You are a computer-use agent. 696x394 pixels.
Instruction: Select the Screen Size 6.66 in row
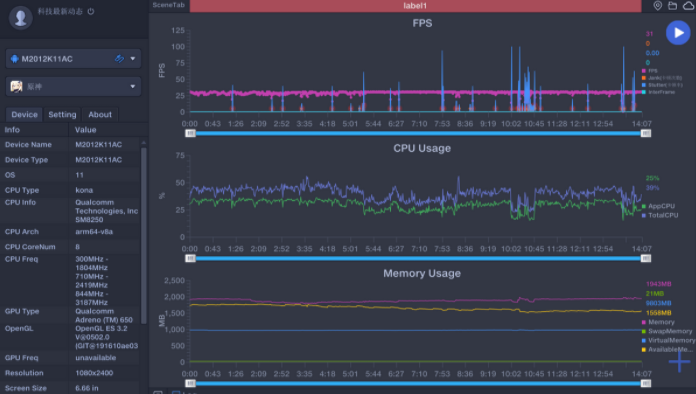click(70, 388)
